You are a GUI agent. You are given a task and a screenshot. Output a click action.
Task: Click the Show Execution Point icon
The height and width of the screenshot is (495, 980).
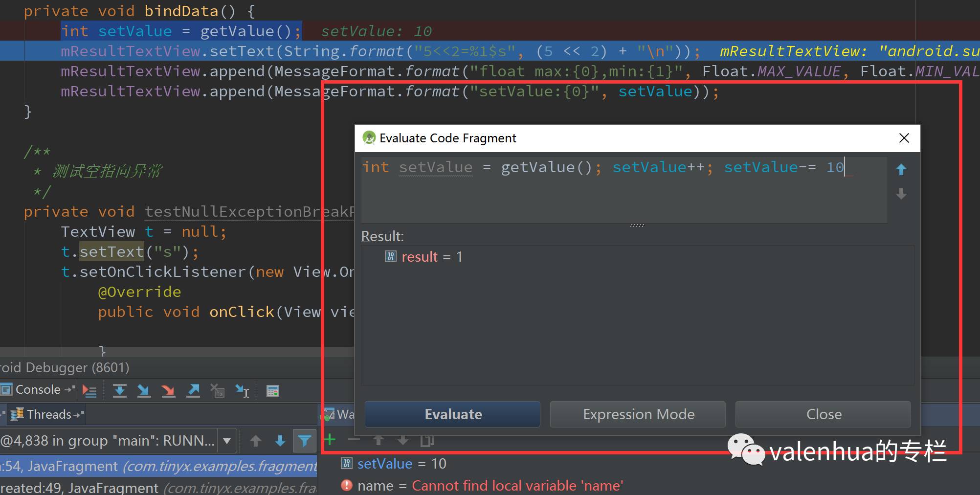click(89, 390)
